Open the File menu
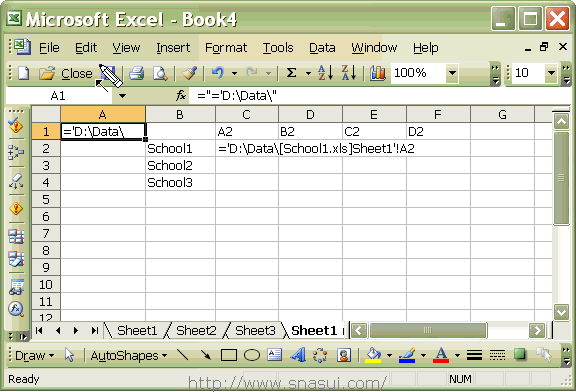576x392 pixels. [49, 48]
